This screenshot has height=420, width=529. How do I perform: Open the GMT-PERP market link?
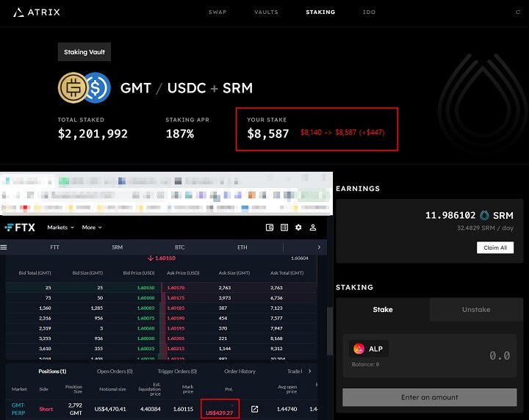click(18, 409)
